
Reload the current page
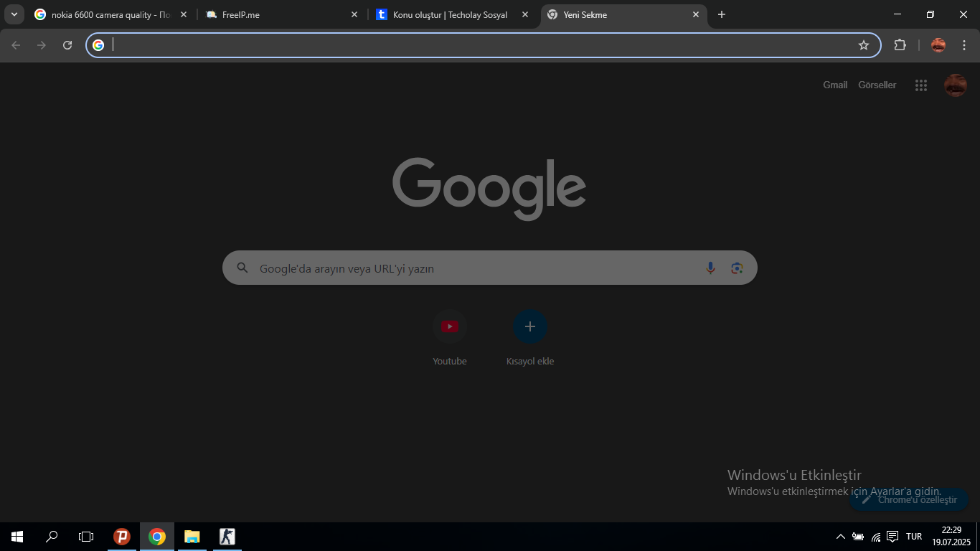(67, 45)
